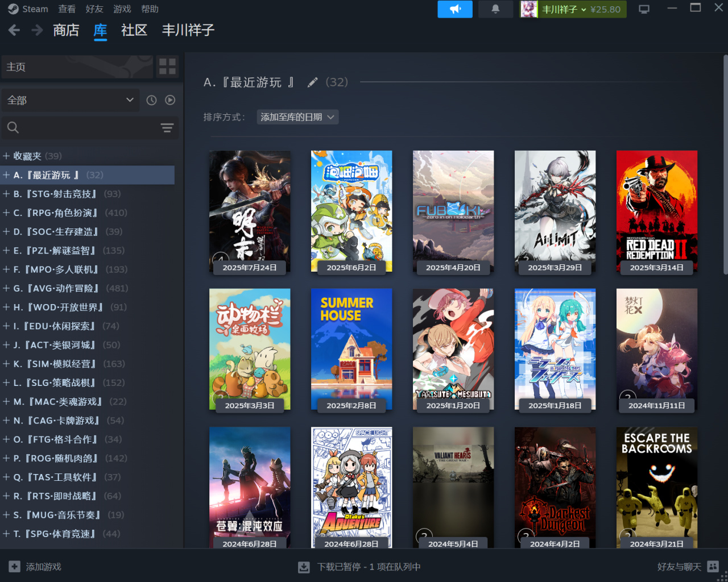Switch library to grid view icon
Image resolution: width=728 pixels, height=582 pixels.
point(167,66)
